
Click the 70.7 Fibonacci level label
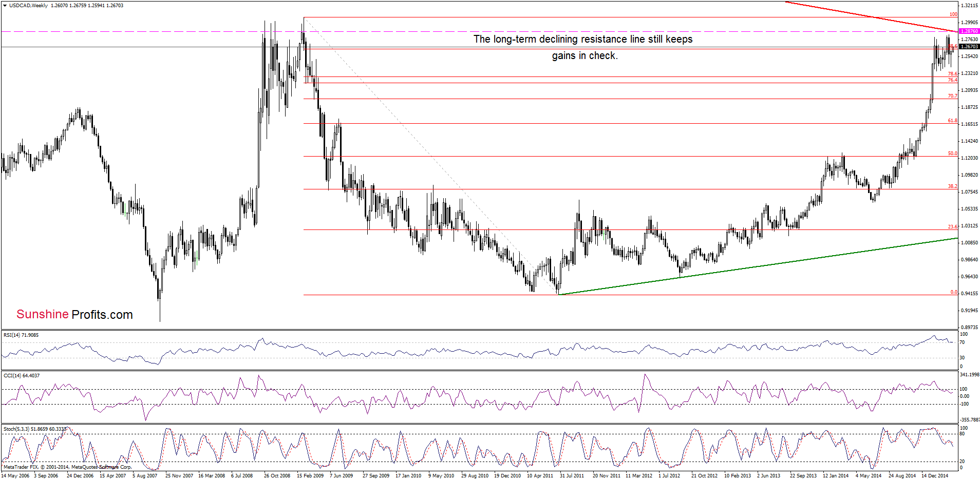pos(952,96)
